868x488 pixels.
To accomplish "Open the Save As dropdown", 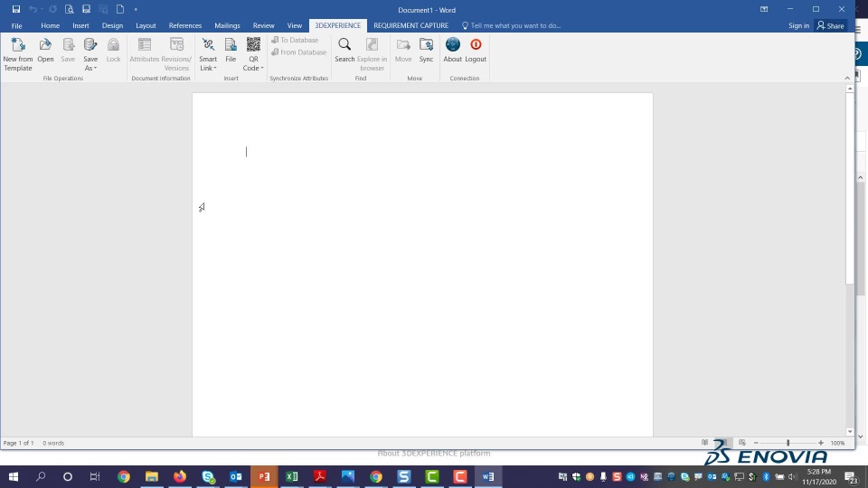I will pos(90,53).
